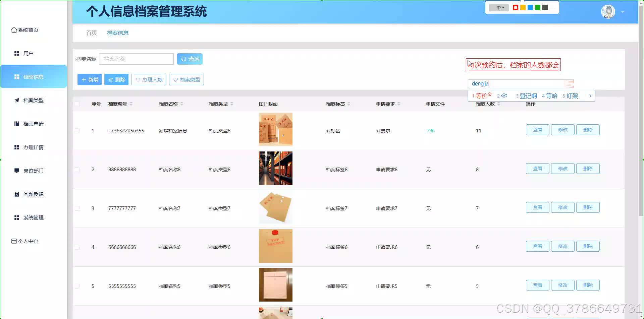Select the 用户 sidebar icon
The image size is (644, 319).
16,53
